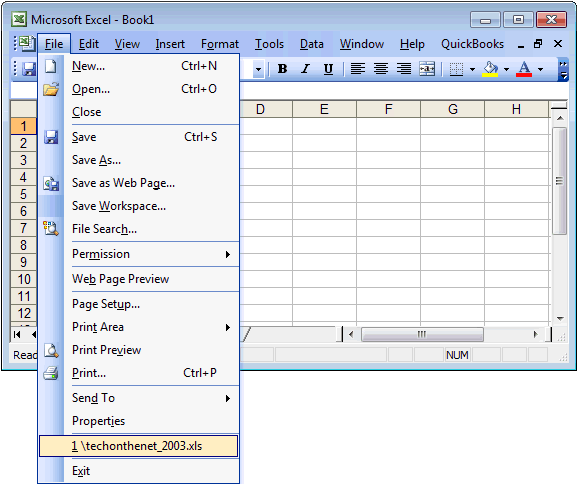The width and height of the screenshot is (577, 484).
Task: Open the Edit menu
Action: click(x=89, y=44)
